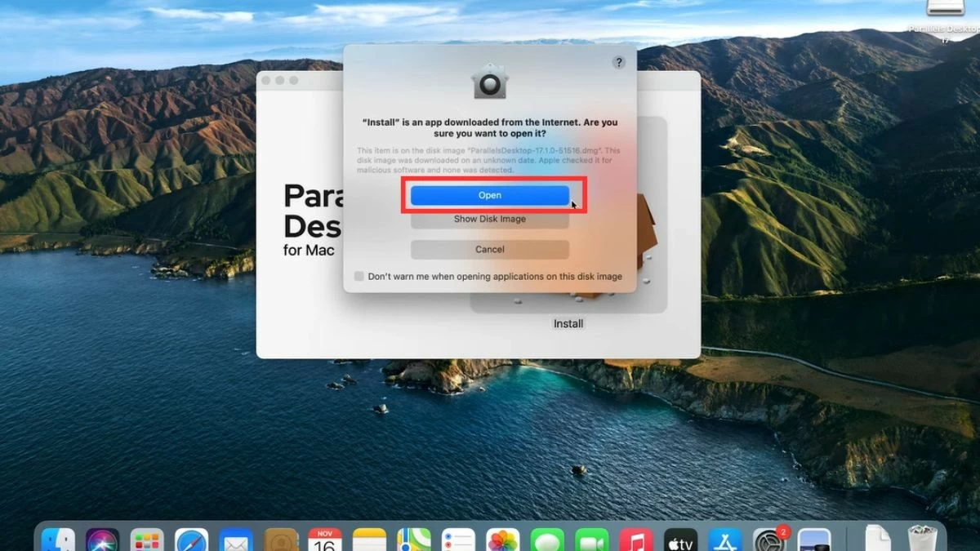The width and height of the screenshot is (980, 551).
Task: Click Show Disk Image
Action: point(490,219)
